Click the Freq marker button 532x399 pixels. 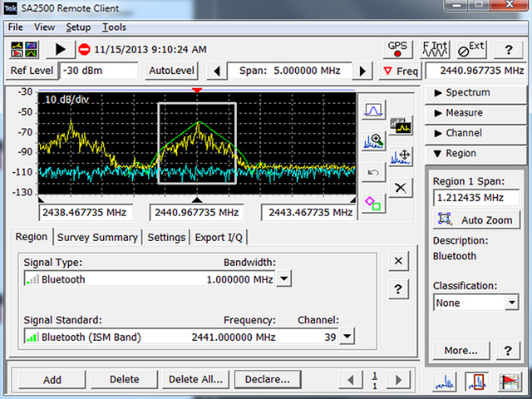point(401,71)
